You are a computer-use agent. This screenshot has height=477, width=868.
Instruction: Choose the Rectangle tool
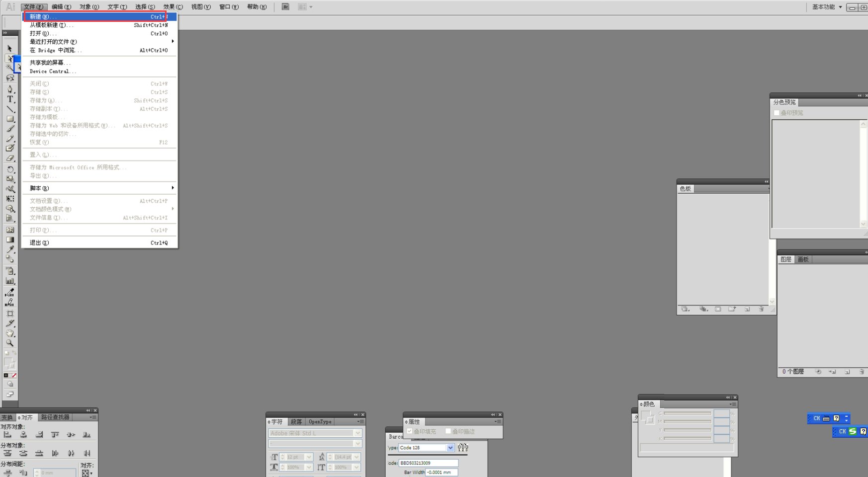pyautogui.click(x=10, y=119)
